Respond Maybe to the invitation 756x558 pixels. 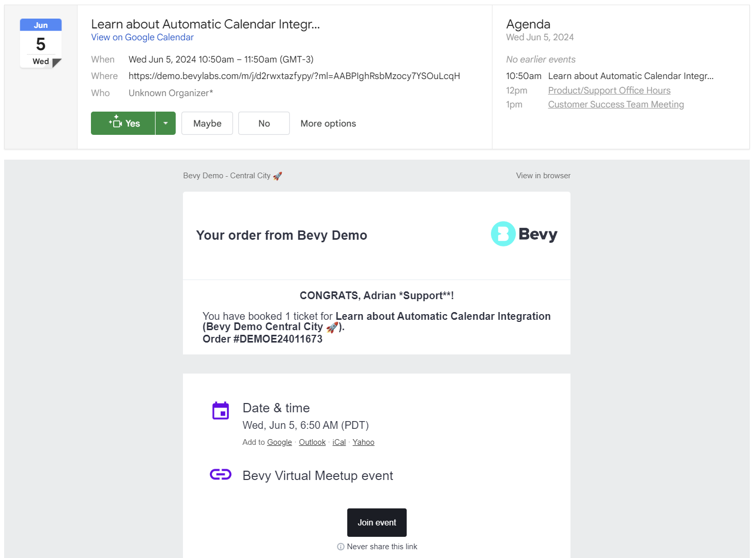click(207, 123)
